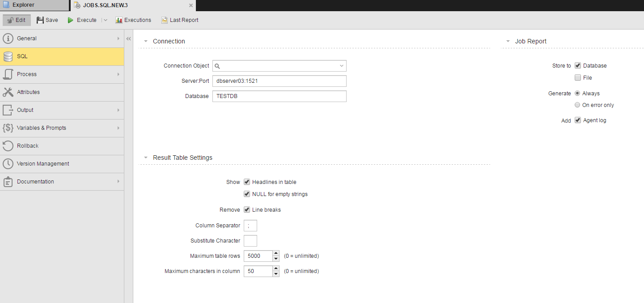The image size is (644, 303).
Task: Select the SQL page icon in sidebar
Action: pyautogui.click(x=8, y=56)
